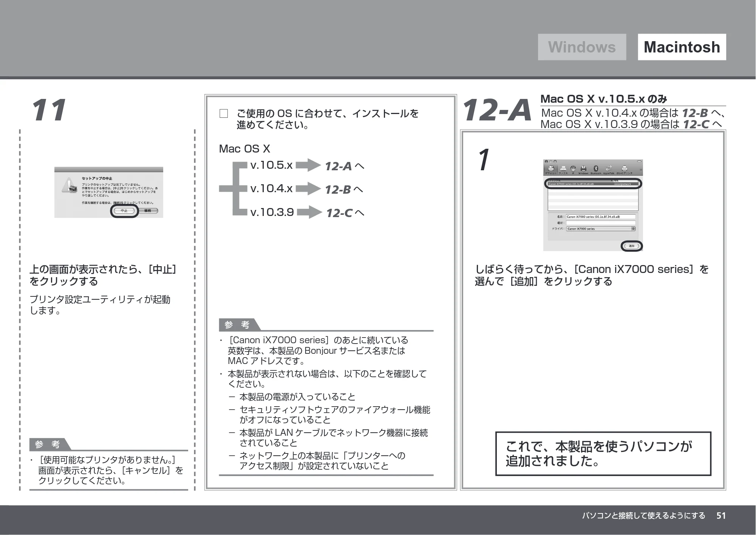756x535 pixels.
Task: Click the page number 51 in footer
Action: coord(721,516)
